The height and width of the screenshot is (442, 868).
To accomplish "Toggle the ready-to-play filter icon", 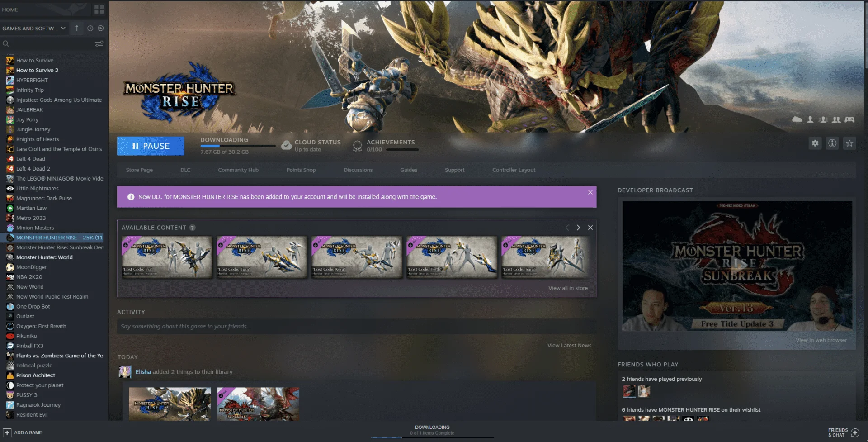I will click(101, 28).
